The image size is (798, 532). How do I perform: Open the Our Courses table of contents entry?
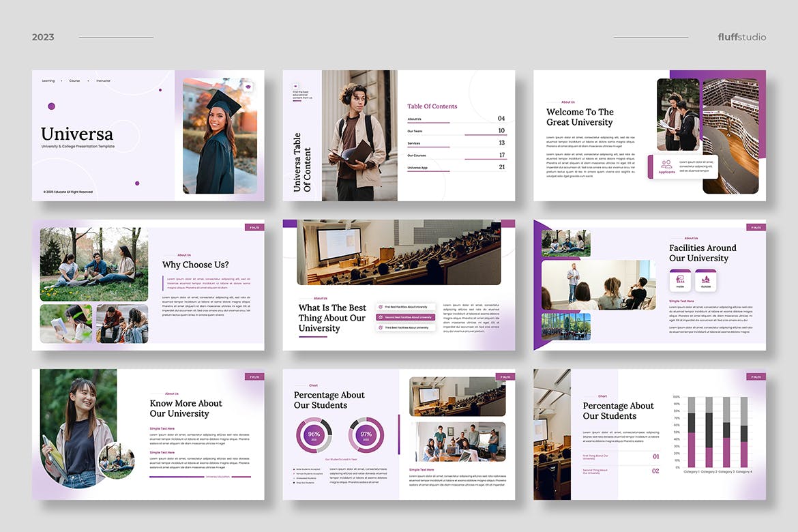click(417, 156)
